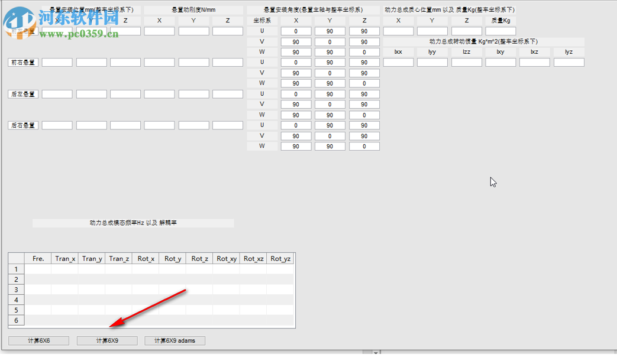Click the 计算6X9 button
Screen dimensions: 617x364
[107, 340]
